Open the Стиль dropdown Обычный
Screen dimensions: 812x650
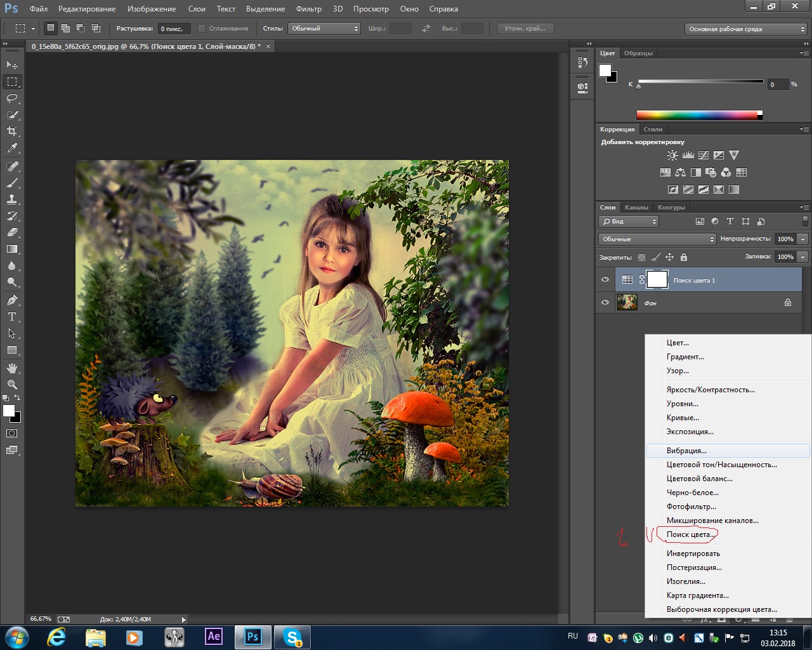tap(324, 29)
